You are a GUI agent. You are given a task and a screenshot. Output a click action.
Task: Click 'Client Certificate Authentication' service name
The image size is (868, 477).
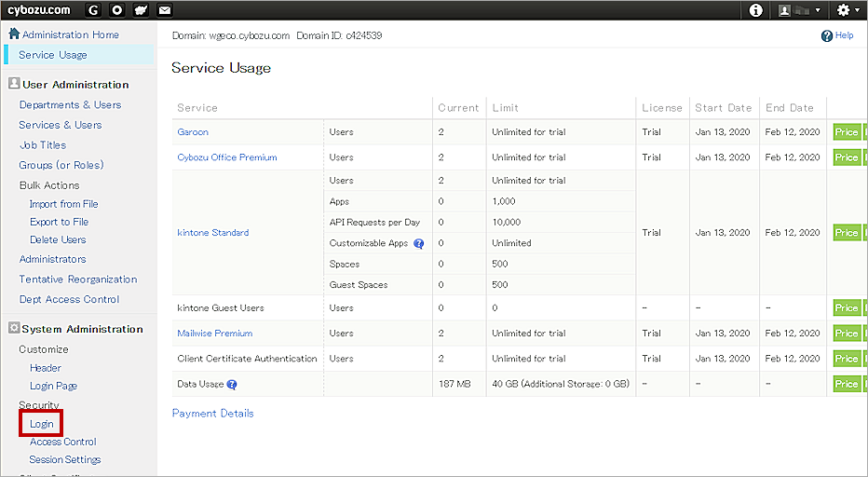247,359
